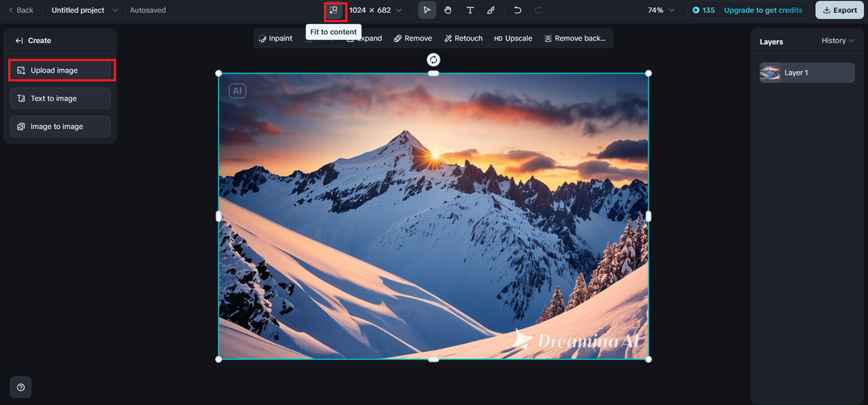The image size is (868, 405).
Task: Click the Text to image button
Action: coord(60,98)
